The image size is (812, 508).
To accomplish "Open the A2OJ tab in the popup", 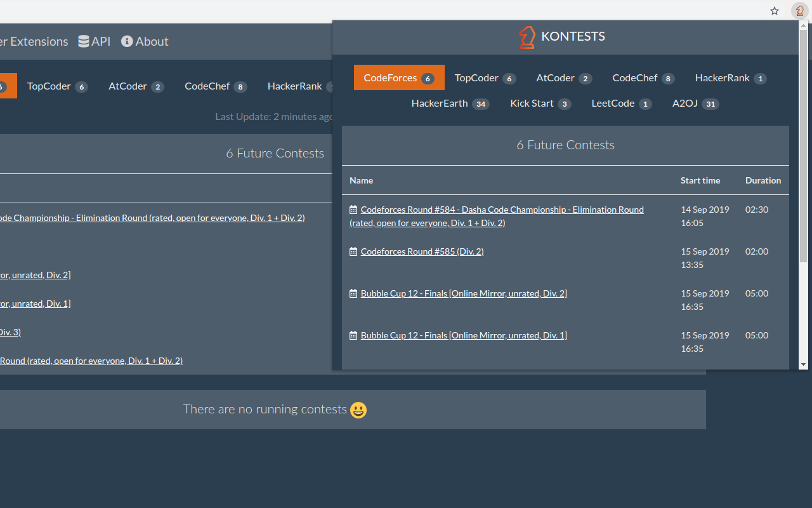I will pos(696,103).
